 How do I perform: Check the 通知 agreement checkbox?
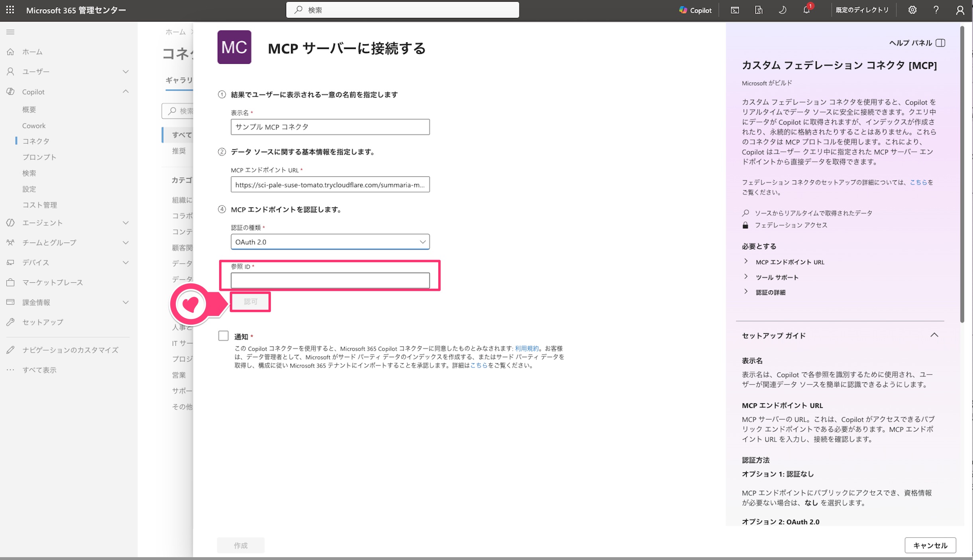pos(223,336)
